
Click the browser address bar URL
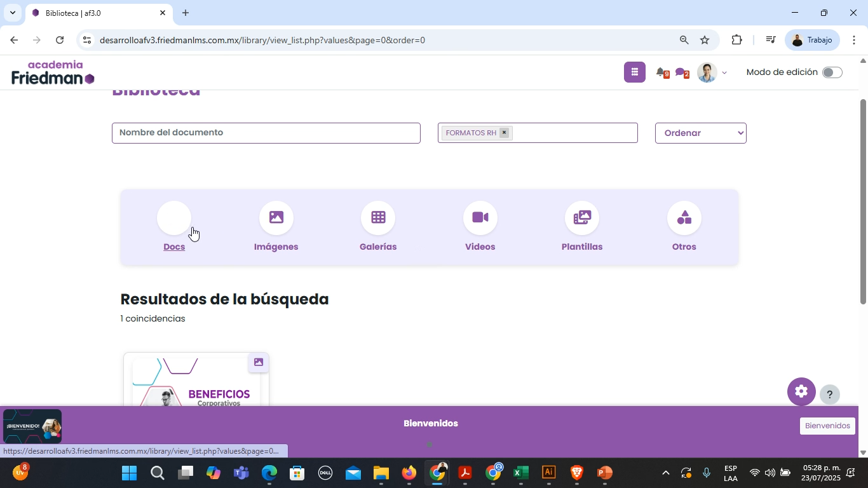coord(262,40)
